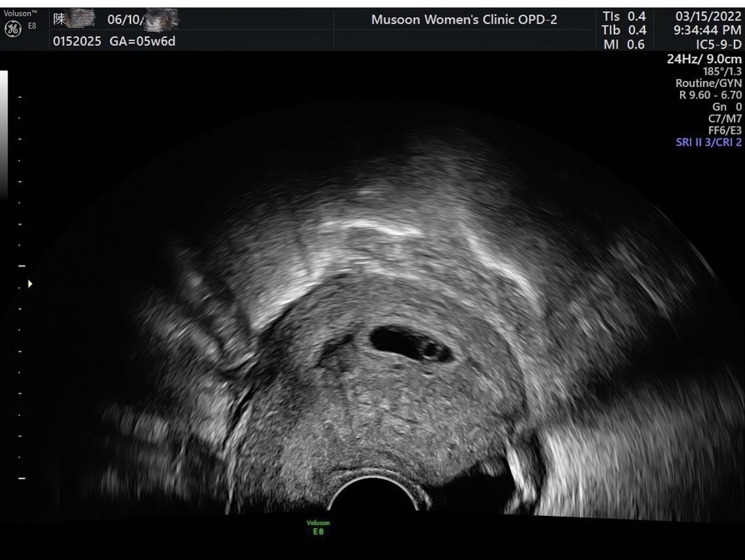
Task: Select the SRI II 3/CRI 2 setting
Action: click(x=708, y=142)
